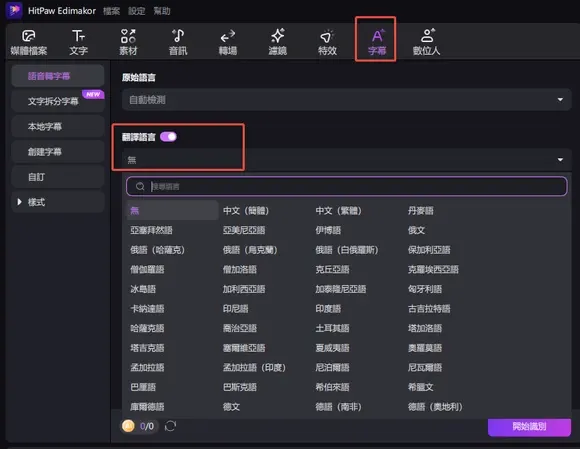The height and width of the screenshot is (449, 580).
Task: Choose 克丘亞語 language
Action: coord(332,269)
